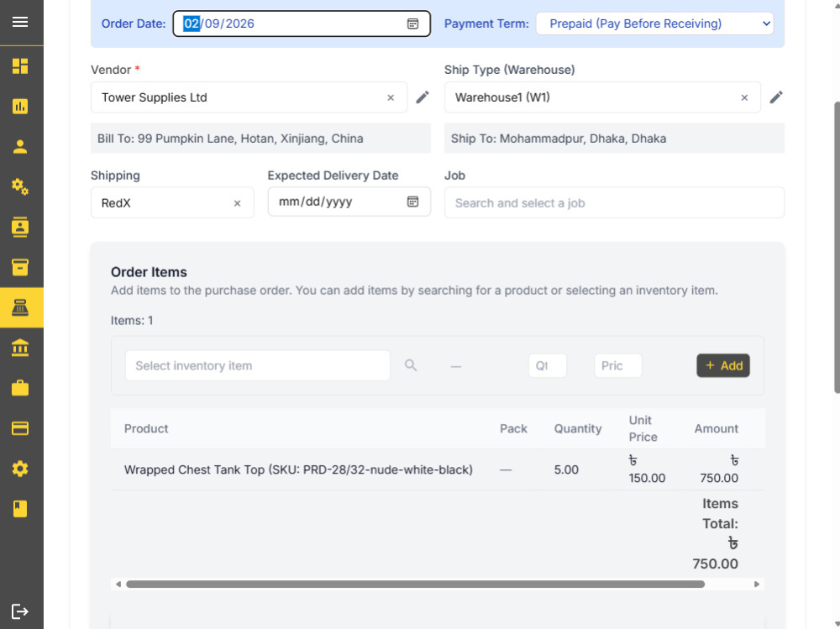Screen dimensions: 840x629
Task: Click the Quantity column header
Action: coord(578,428)
